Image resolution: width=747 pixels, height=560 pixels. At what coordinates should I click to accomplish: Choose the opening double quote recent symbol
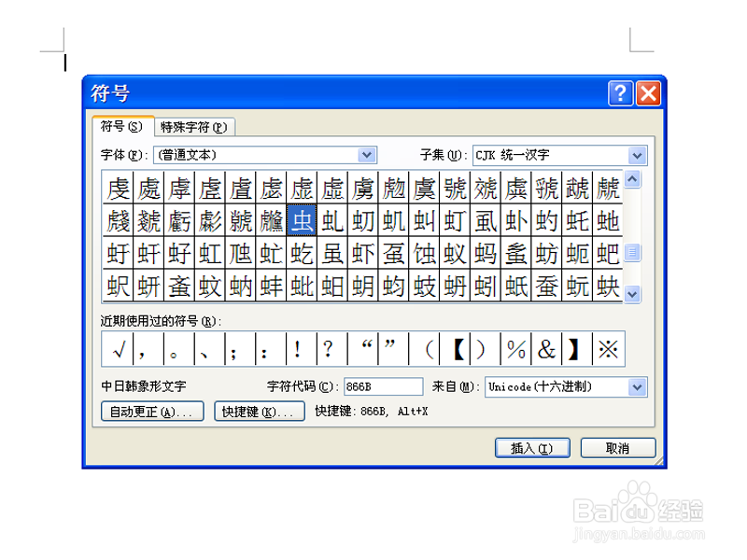pos(362,349)
